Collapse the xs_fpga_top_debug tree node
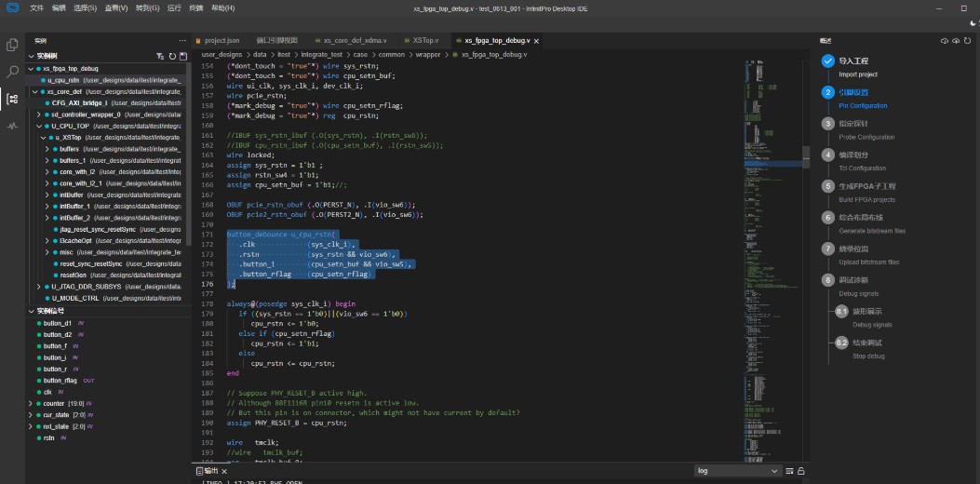The height and width of the screenshot is (484, 980). click(32, 69)
